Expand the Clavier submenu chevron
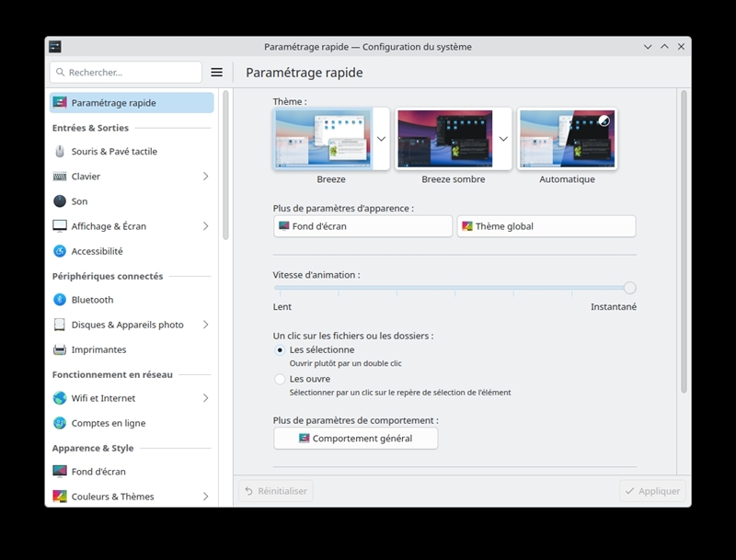This screenshot has width=736, height=560. 205,177
